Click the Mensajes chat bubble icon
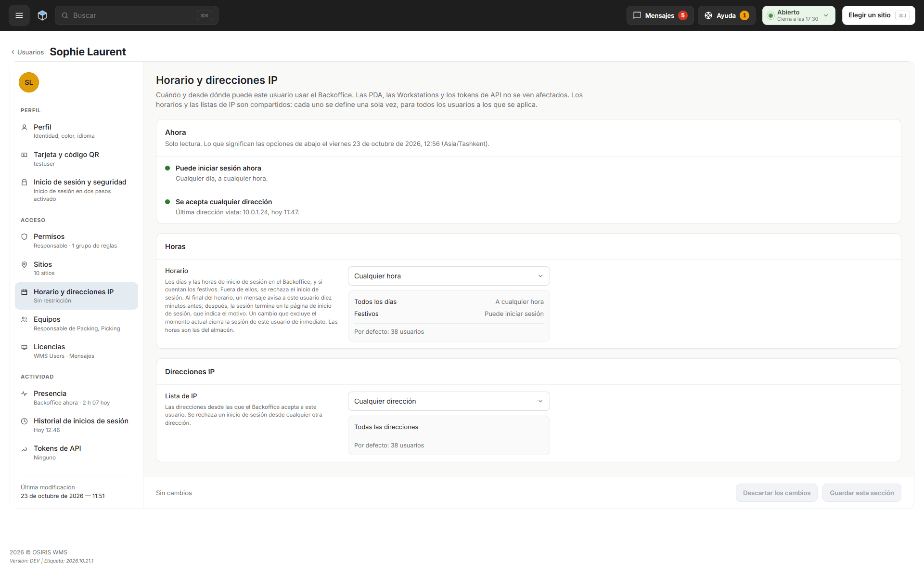This screenshot has width=924, height=577. tap(637, 15)
